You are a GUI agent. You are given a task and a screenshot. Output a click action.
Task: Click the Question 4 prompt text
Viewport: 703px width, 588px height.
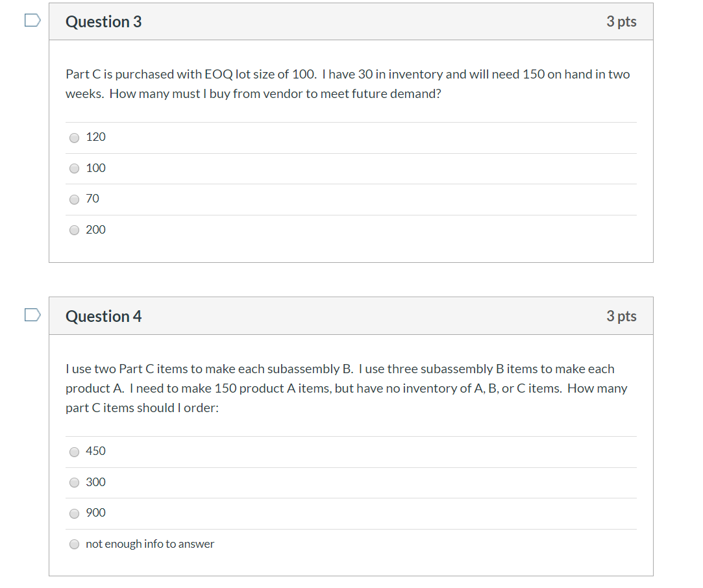point(347,387)
